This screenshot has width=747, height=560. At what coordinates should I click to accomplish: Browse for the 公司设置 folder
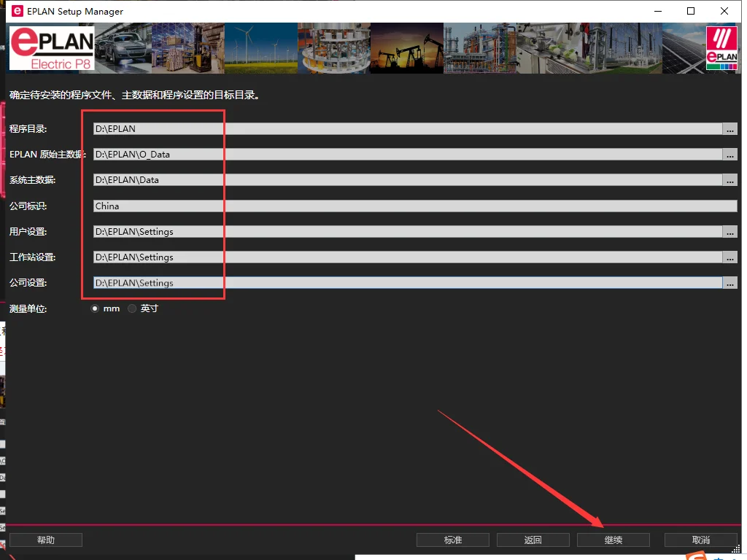[x=729, y=283]
